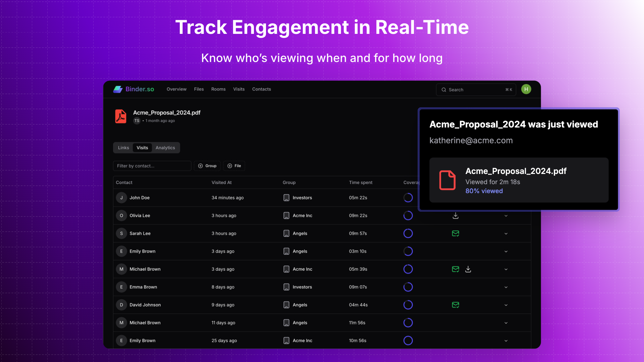Click the envelope icon in David Johnson's row
The image size is (644, 362).
[455, 305]
